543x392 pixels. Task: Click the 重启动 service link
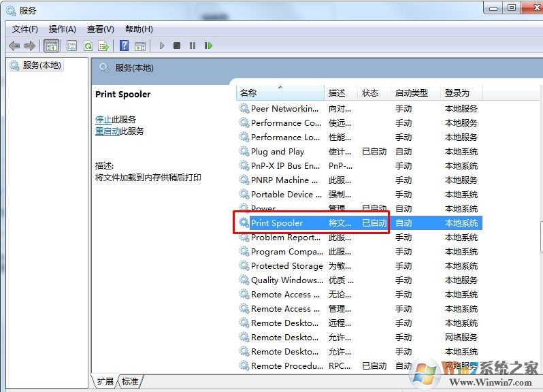pyautogui.click(x=108, y=131)
